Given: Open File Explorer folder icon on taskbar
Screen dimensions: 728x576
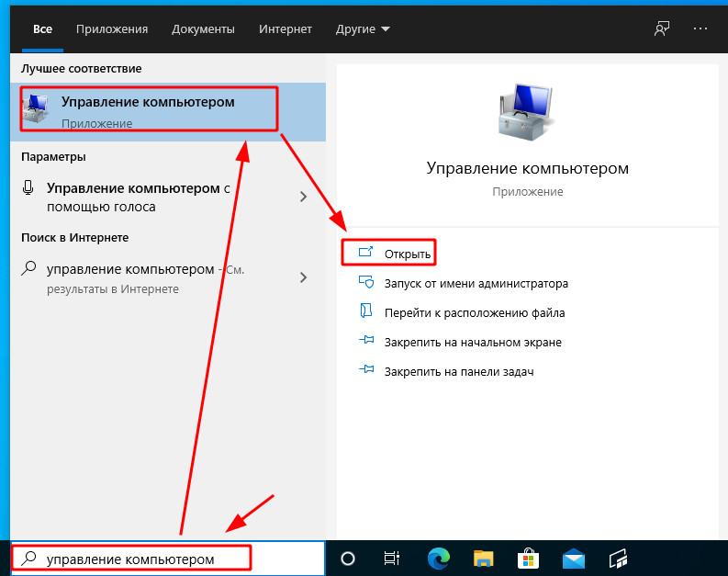Looking at the screenshot, I should tap(483, 559).
